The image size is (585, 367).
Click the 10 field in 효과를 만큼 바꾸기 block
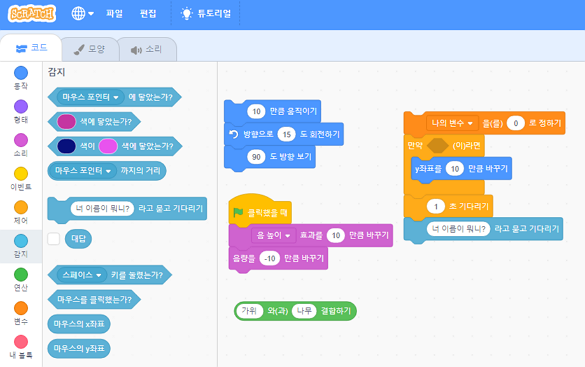(x=336, y=235)
